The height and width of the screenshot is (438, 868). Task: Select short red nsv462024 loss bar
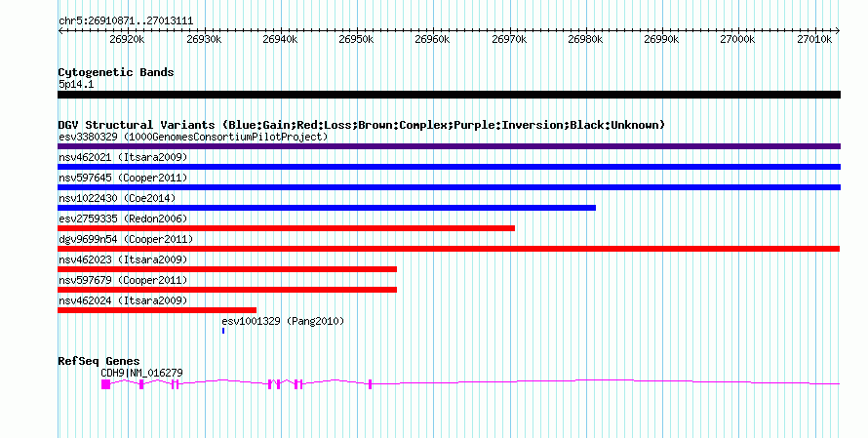click(x=157, y=310)
